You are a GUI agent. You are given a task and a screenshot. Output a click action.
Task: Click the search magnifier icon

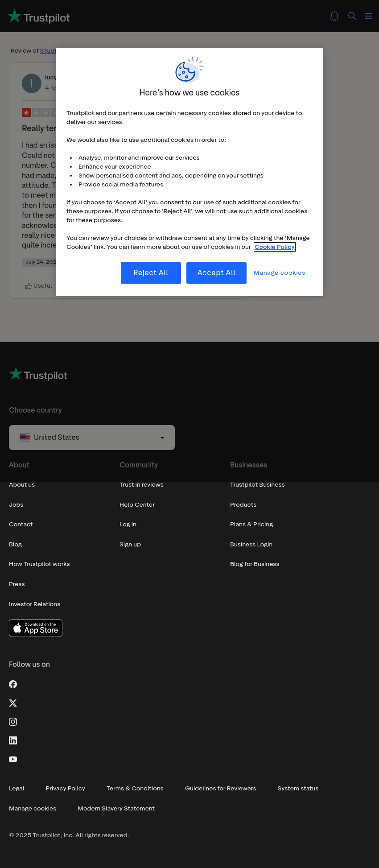(x=352, y=16)
